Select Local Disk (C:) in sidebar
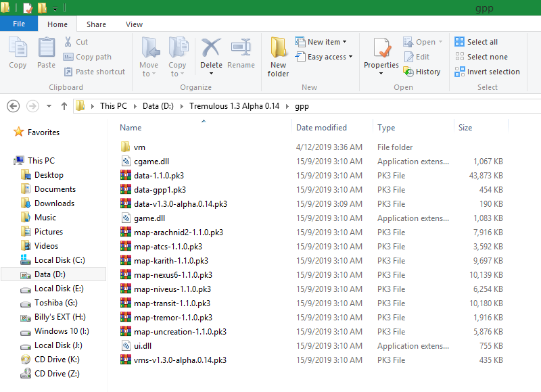The height and width of the screenshot is (392, 541). pyautogui.click(x=60, y=260)
